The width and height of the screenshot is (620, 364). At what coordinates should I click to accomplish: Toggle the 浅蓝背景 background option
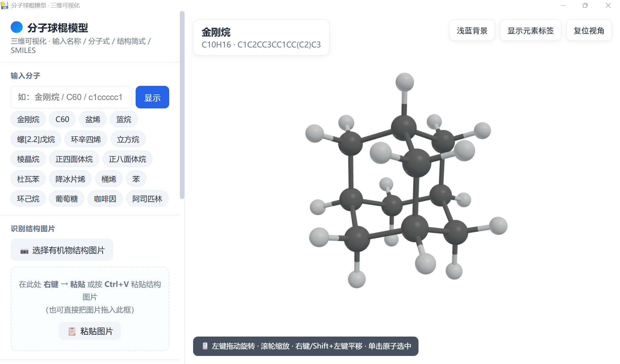click(472, 30)
